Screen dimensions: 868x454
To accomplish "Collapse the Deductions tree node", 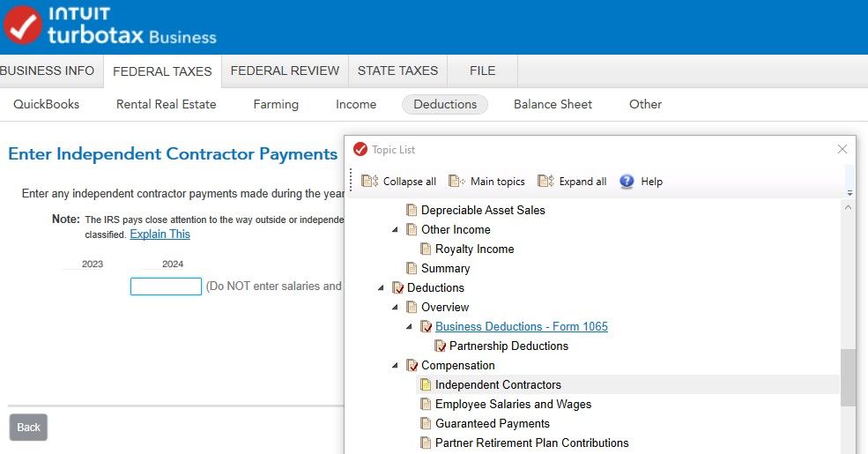I will coord(381,288).
